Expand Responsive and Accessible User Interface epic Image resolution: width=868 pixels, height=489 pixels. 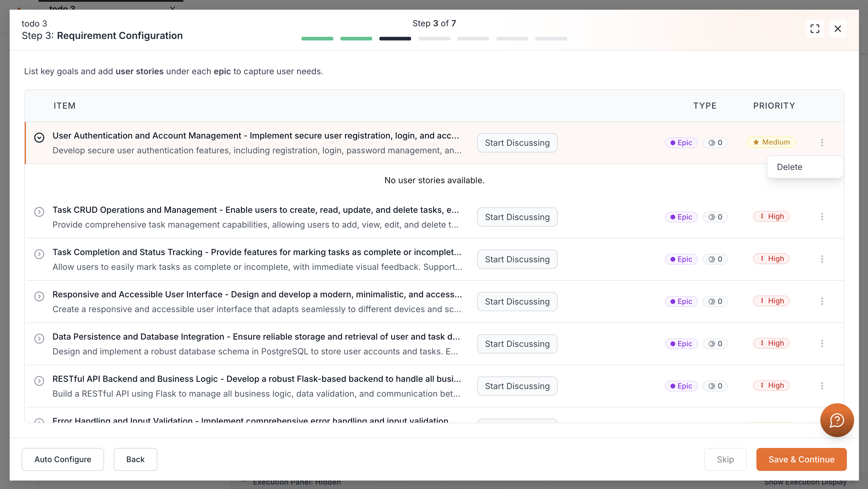click(39, 296)
